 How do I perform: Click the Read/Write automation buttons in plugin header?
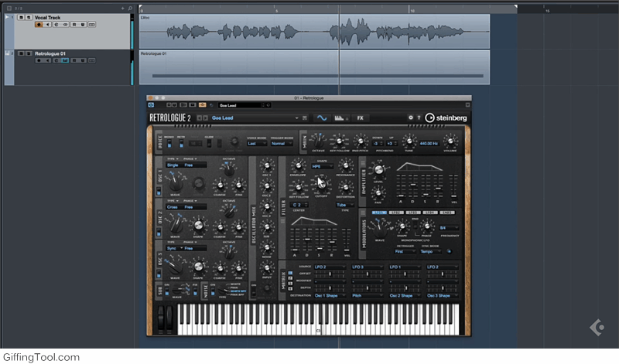[171, 105]
